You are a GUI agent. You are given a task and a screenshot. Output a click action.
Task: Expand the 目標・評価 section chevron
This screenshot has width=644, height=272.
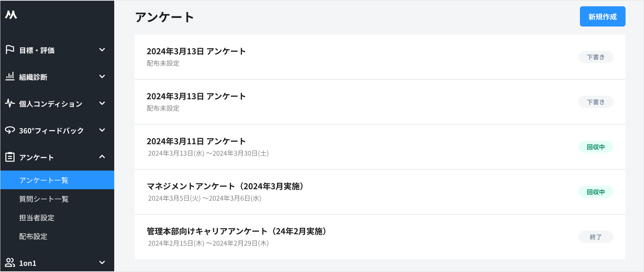[x=102, y=50]
